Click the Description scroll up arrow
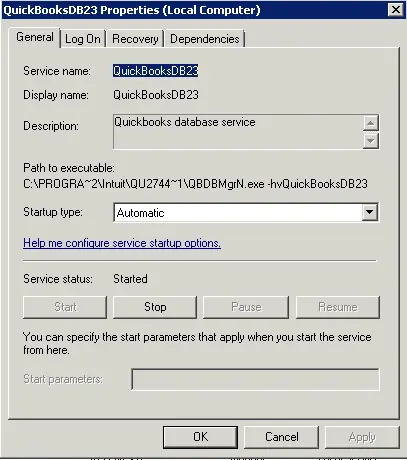 click(370, 123)
